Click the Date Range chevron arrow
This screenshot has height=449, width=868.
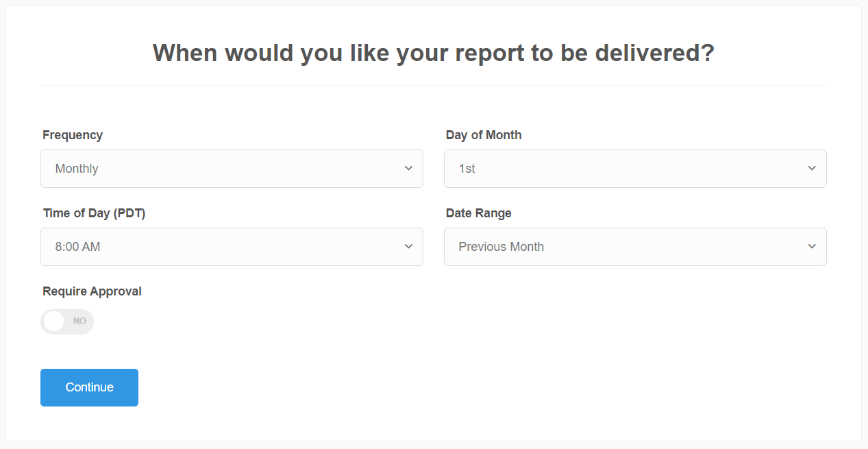811,246
